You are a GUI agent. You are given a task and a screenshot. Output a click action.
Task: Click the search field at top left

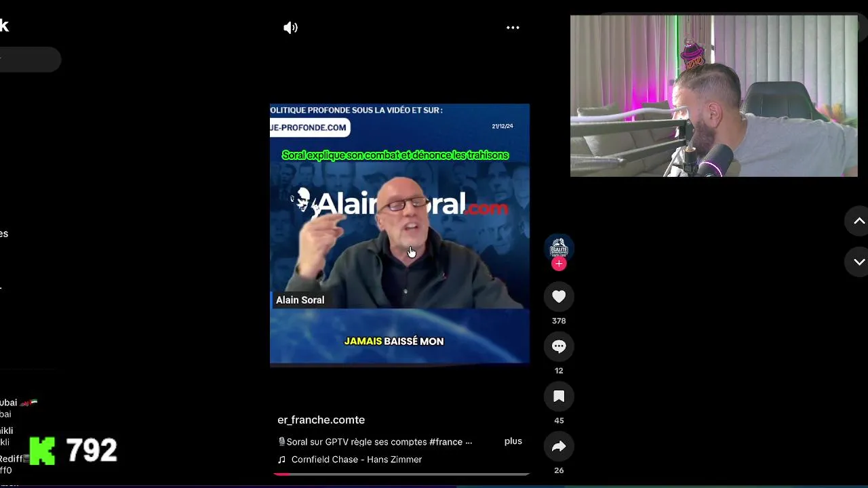31,60
